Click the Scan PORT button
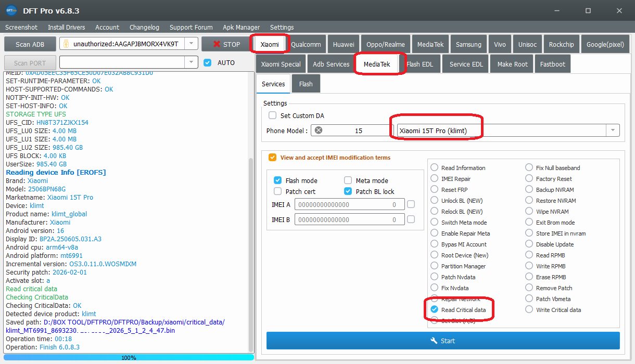The image size is (635, 364). coord(30,62)
